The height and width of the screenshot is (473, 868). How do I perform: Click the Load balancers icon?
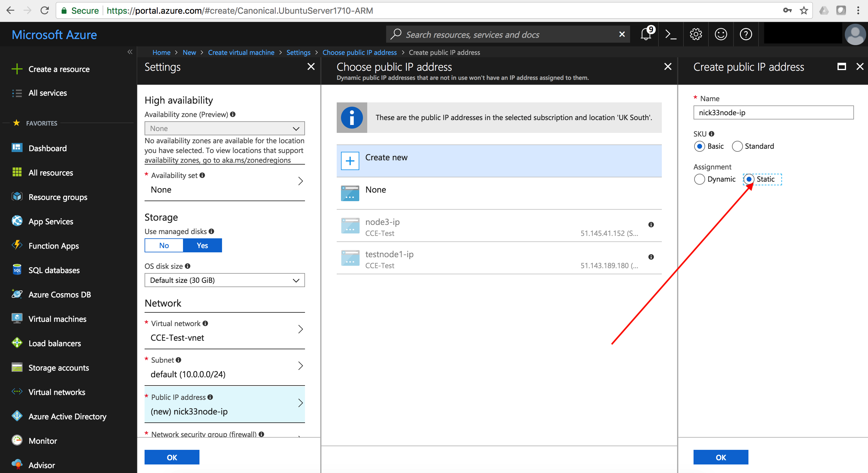pos(17,343)
